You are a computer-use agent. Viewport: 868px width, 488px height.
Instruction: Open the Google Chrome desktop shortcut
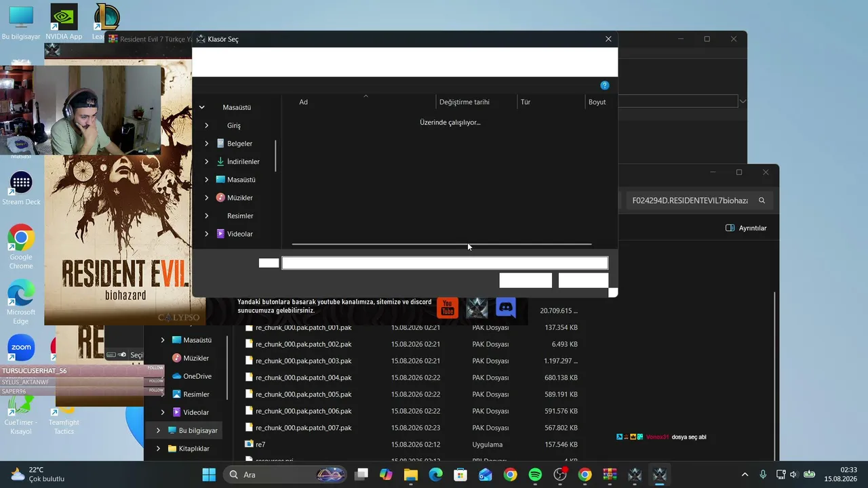pos(21,247)
